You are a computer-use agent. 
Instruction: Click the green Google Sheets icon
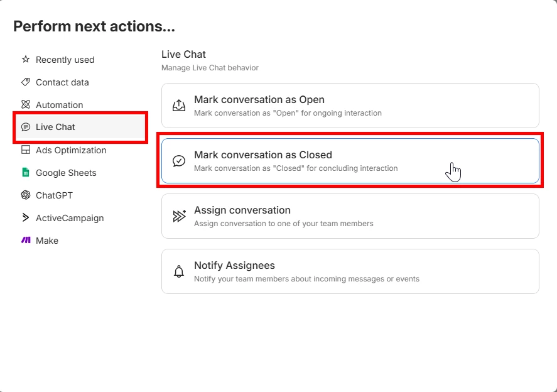click(x=26, y=173)
